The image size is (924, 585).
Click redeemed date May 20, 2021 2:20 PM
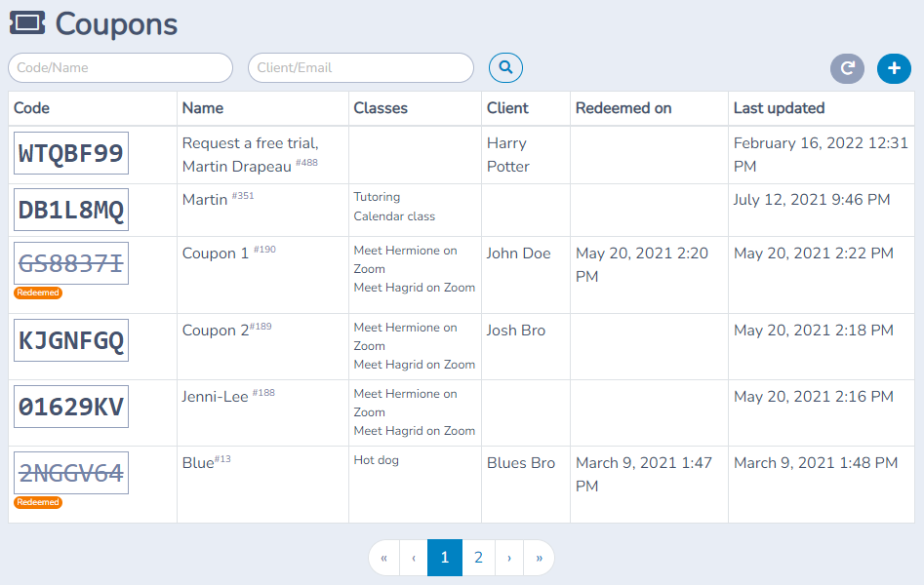[642, 265]
